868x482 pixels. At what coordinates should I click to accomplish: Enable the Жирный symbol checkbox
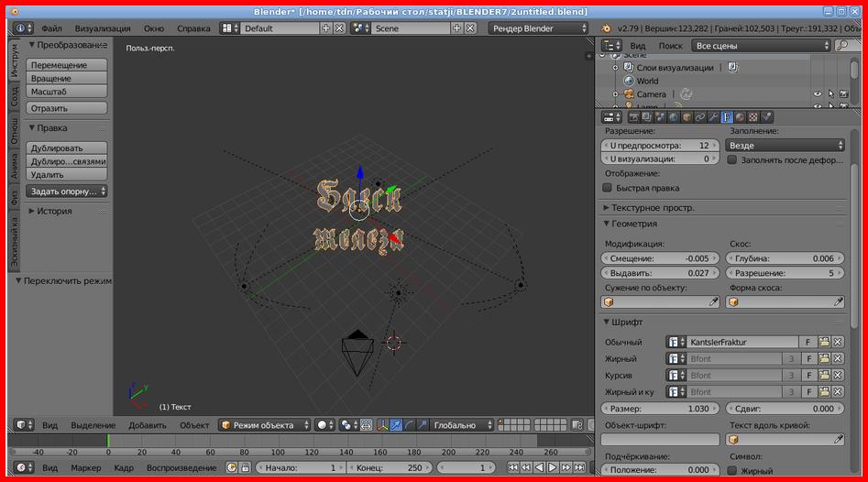tap(731, 470)
